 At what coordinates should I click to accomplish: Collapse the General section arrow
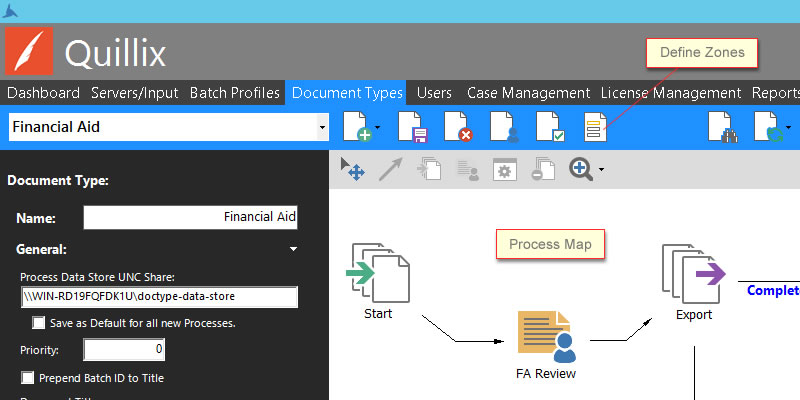(x=293, y=249)
